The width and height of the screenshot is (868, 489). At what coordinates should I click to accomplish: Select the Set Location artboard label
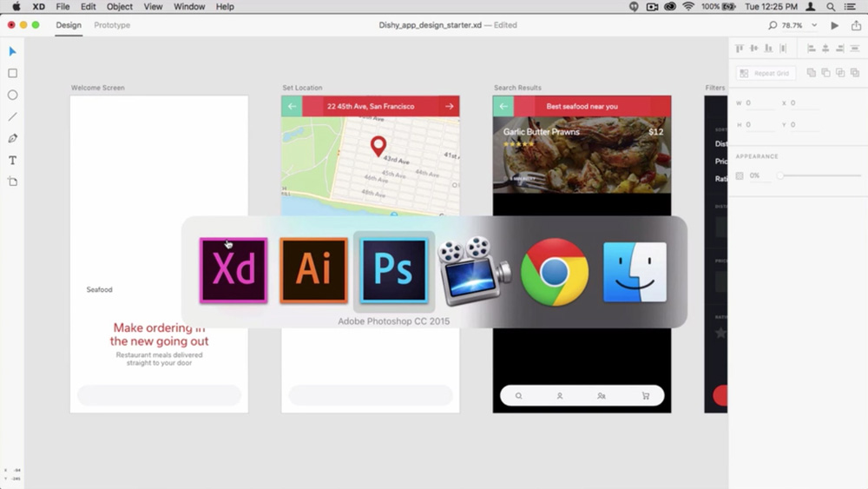302,88
